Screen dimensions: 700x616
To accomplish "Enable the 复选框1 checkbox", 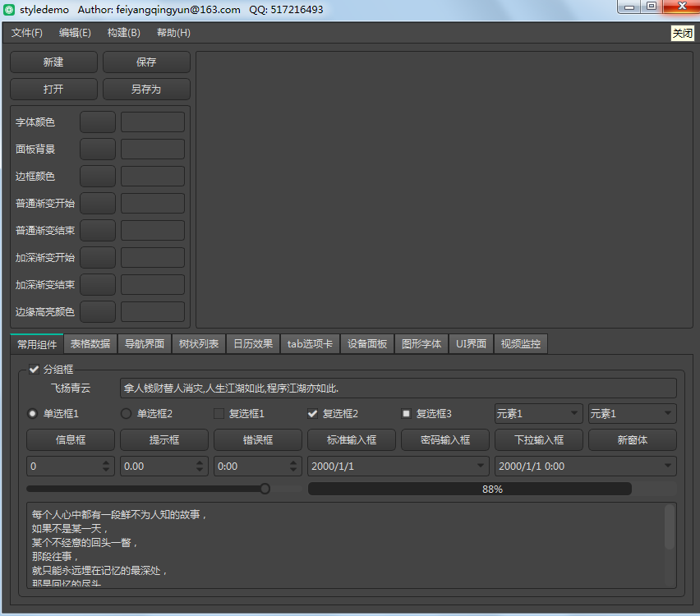I will (219, 413).
